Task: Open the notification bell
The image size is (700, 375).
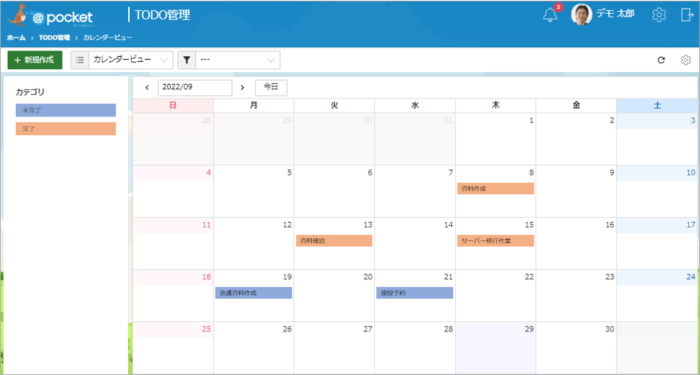Action: tap(550, 15)
